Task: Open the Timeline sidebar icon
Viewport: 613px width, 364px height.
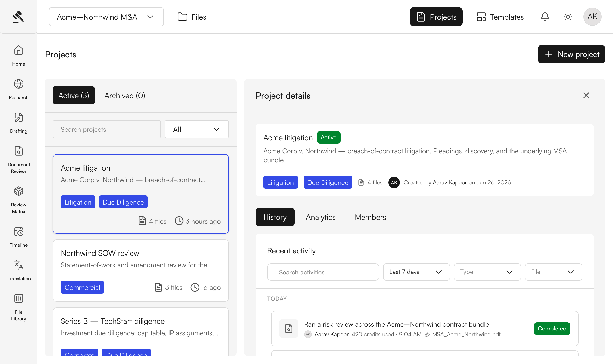Action: pyautogui.click(x=19, y=231)
